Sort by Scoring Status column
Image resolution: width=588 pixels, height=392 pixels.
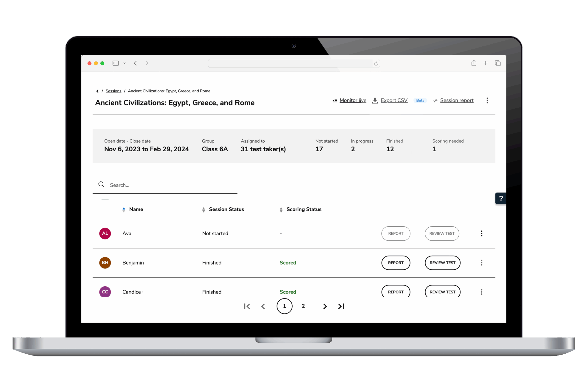point(303,209)
